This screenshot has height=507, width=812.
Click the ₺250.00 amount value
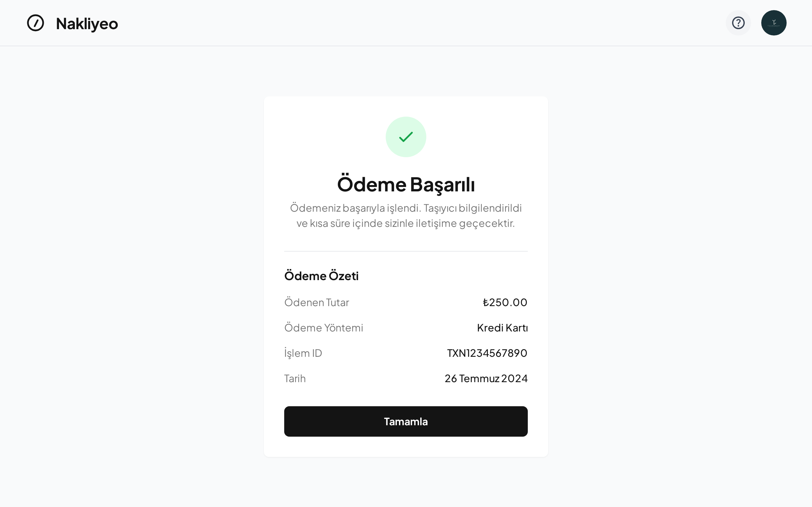(505, 302)
